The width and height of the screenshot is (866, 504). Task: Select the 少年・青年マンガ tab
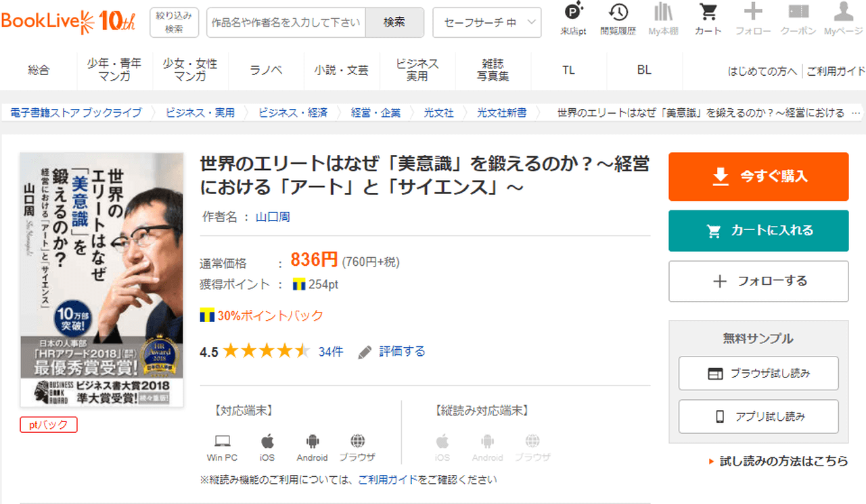click(x=114, y=70)
